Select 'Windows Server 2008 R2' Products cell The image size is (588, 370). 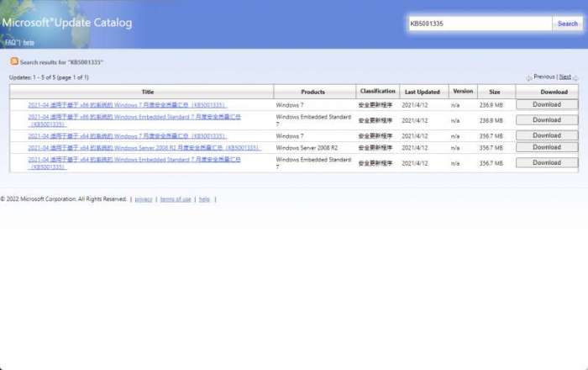[307, 148]
